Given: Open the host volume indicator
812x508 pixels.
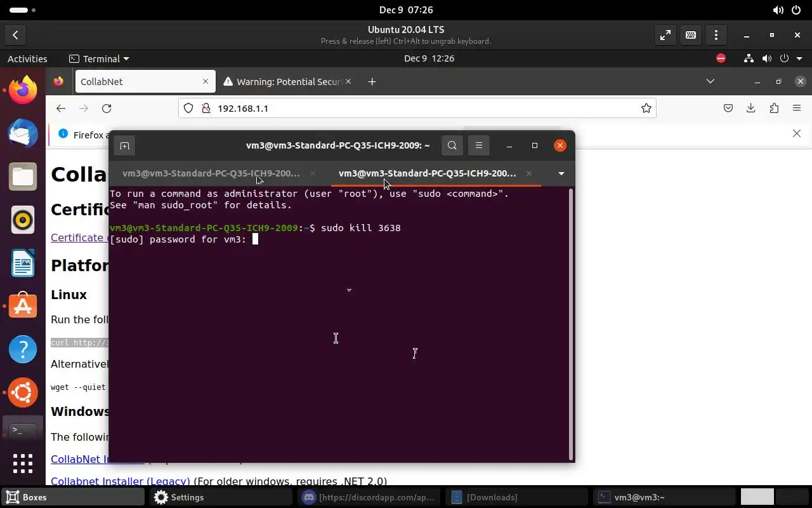Looking at the screenshot, I should 778,10.
